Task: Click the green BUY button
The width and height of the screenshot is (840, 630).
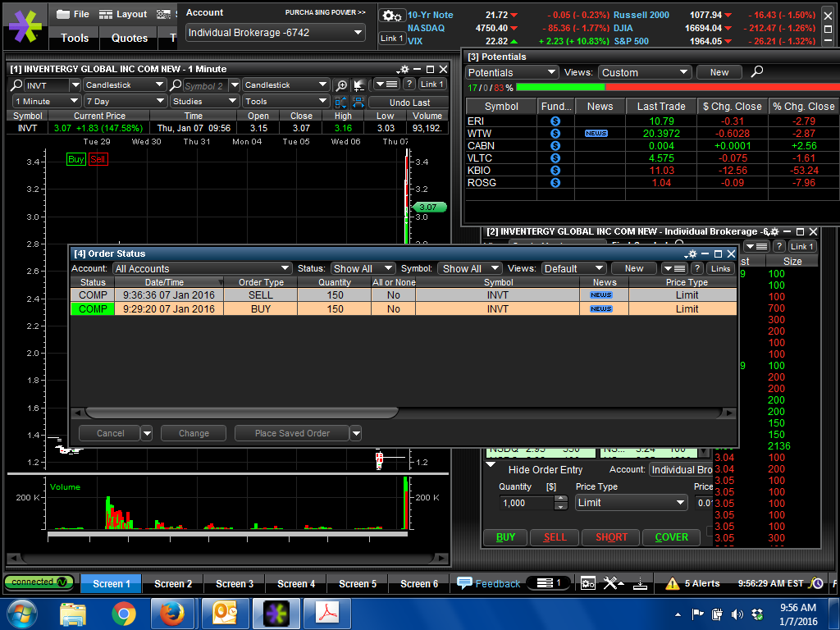Action: click(505, 536)
